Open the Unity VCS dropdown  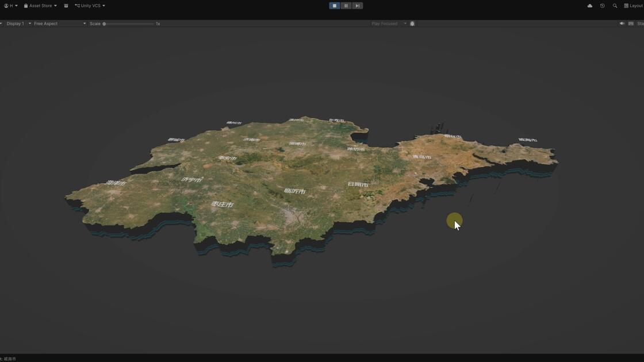point(90,6)
